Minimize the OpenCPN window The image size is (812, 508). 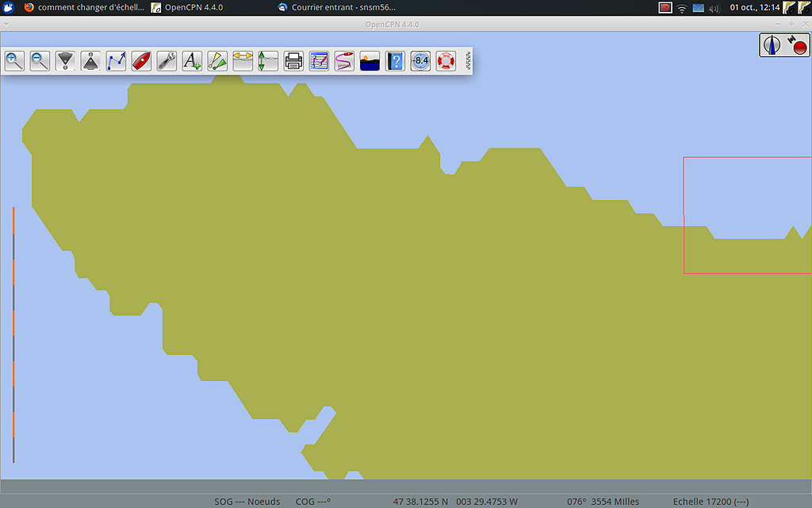tap(777, 25)
